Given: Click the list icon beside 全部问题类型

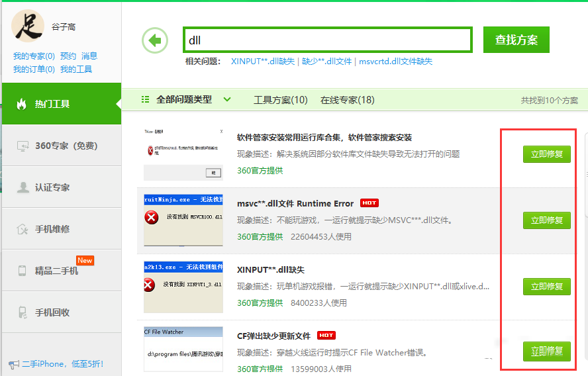Looking at the screenshot, I should coord(145,99).
